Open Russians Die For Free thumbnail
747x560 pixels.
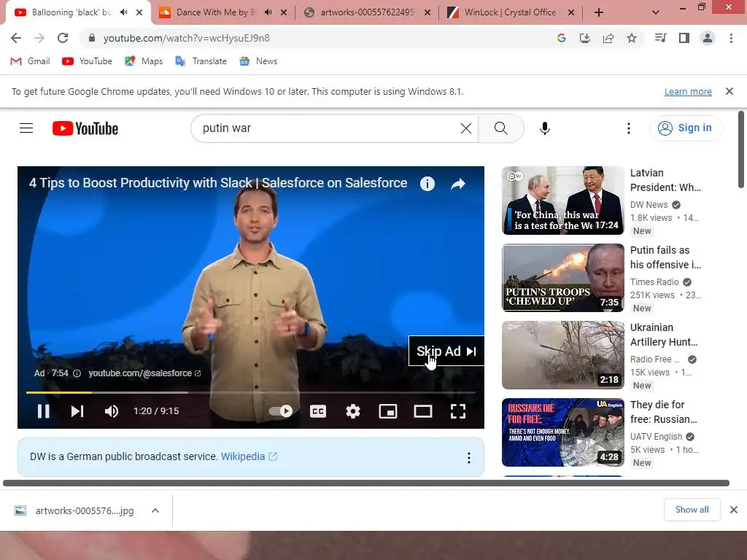(562, 432)
